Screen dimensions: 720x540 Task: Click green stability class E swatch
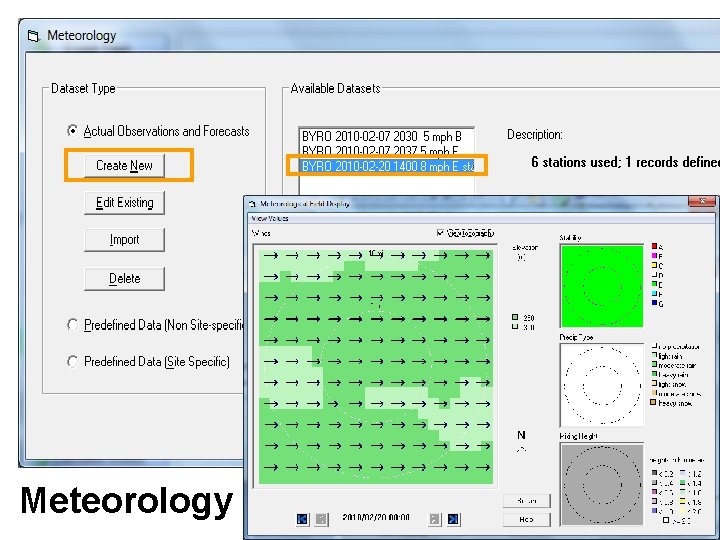pos(655,284)
